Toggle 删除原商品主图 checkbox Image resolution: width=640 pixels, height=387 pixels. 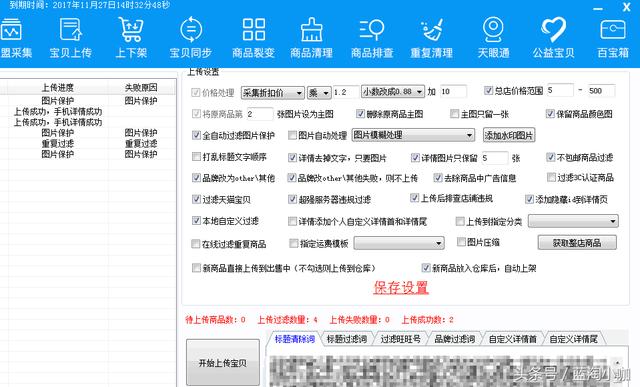tap(360, 113)
